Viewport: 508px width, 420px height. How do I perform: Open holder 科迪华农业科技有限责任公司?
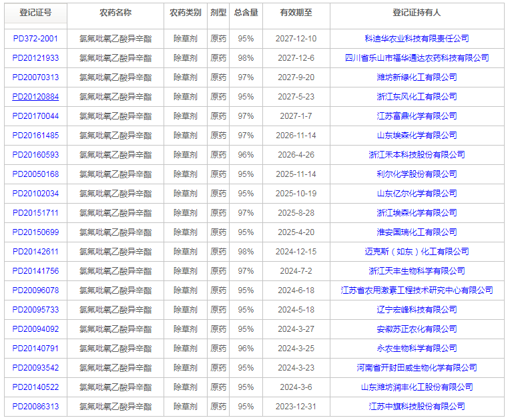coord(417,39)
